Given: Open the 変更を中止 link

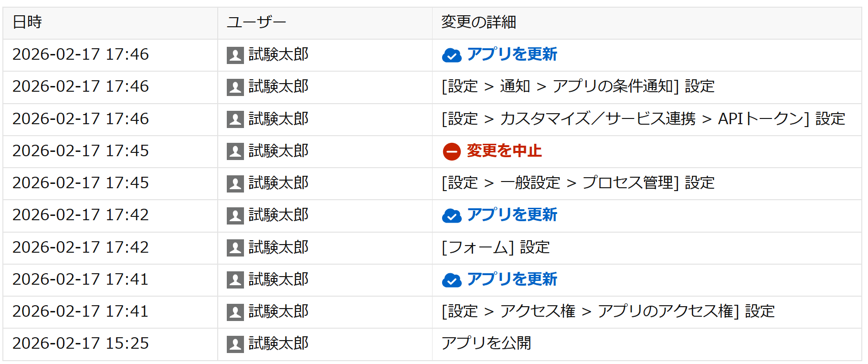Looking at the screenshot, I should pyautogui.click(x=504, y=151).
